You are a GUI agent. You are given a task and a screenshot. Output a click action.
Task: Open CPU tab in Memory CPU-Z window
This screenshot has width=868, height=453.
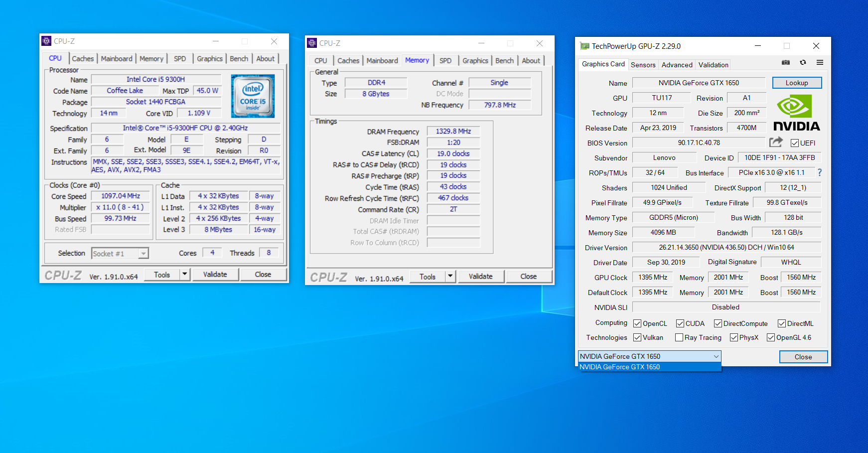point(321,61)
